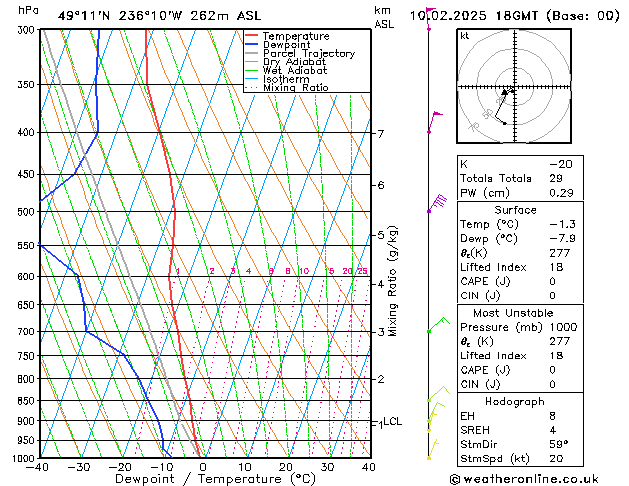629x486 pixels.
Task: Click the magenta wind barb at 300 hPa
Action: [x=431, y=19]
